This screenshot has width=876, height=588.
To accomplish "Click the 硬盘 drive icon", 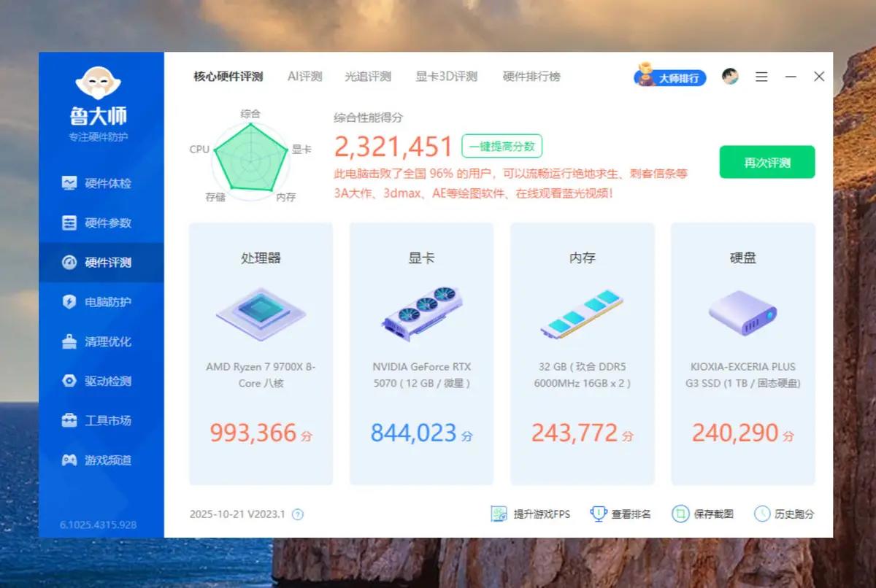I will pyautogui.click(x=742, y=312).
